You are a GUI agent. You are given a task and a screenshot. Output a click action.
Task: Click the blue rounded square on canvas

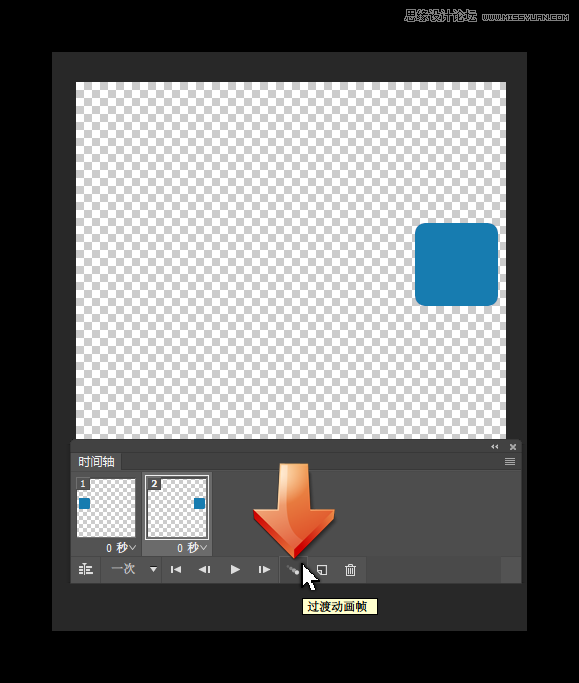(x=456, y=264)
